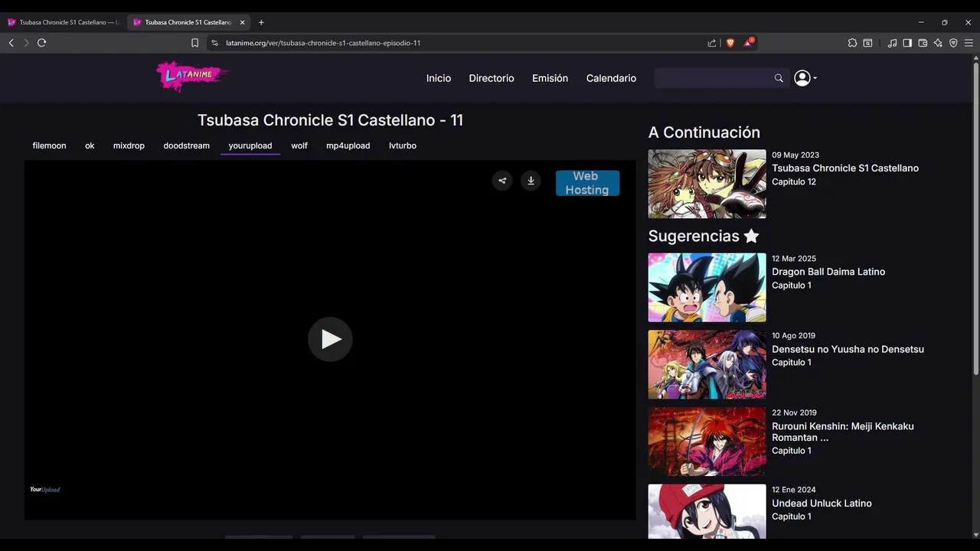Toggle the sidebar panel icon

(x=907, y=43)
